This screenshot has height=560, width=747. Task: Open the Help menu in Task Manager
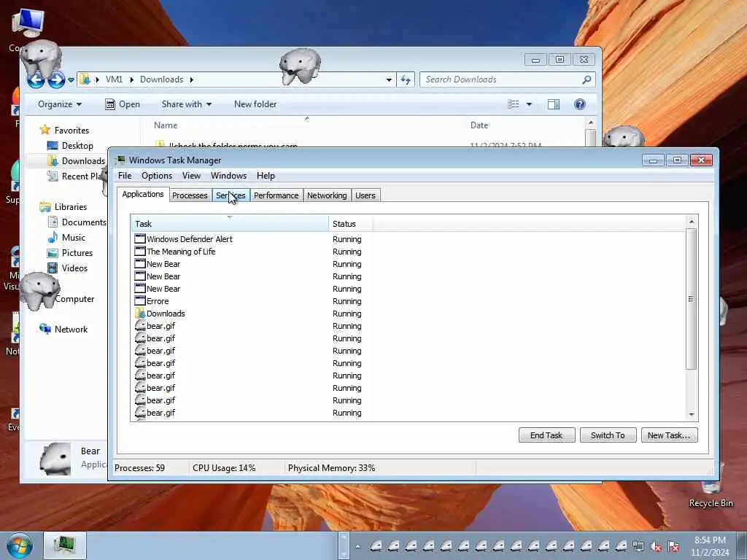(266, 176)
